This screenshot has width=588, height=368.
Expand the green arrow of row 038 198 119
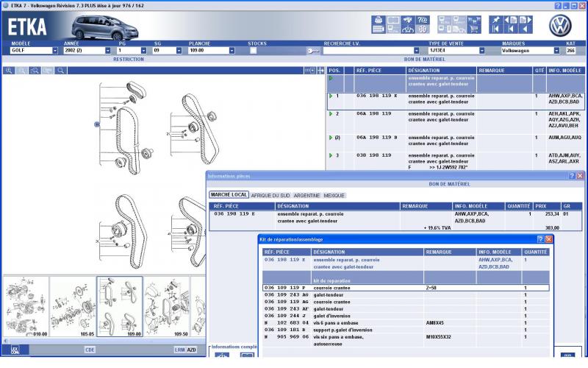pyautogui.click(x=331, y=155)
